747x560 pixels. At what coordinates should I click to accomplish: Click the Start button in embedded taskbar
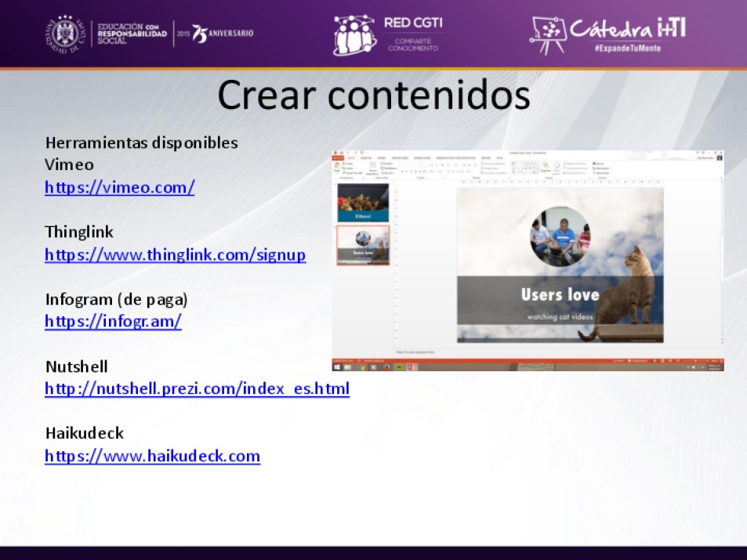pyautogui.click(x=337, y=367)
